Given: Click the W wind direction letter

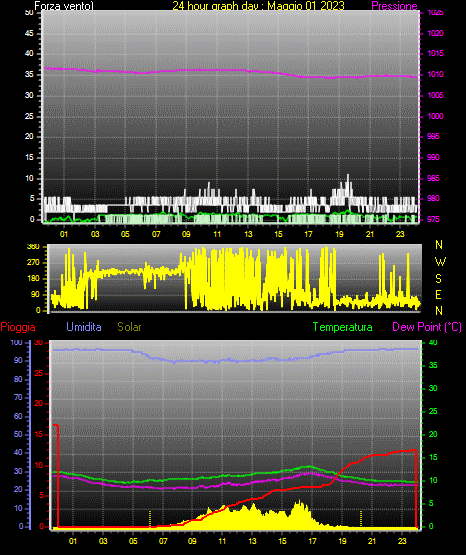Looking at the screenshot, I should (440, 262).
